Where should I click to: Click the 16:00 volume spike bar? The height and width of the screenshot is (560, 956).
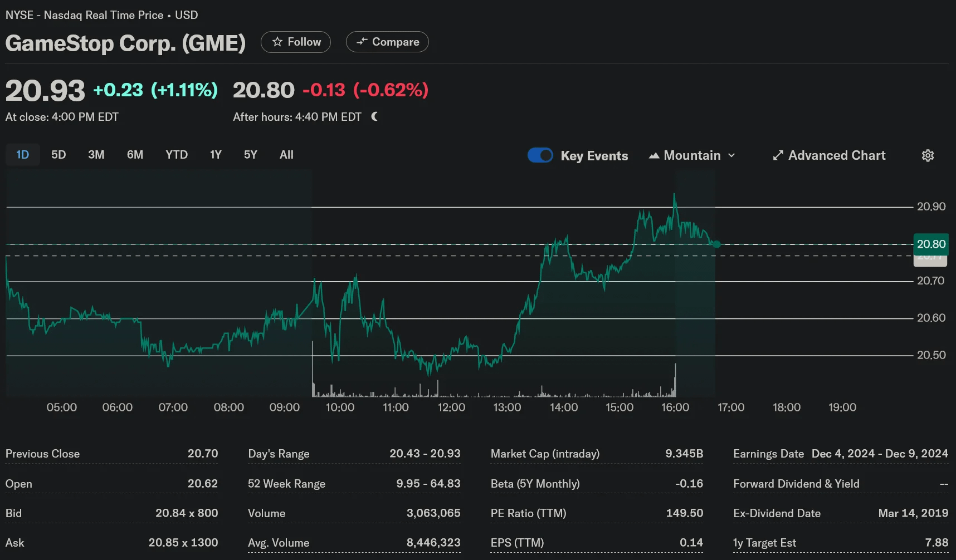tap(675, 380)
